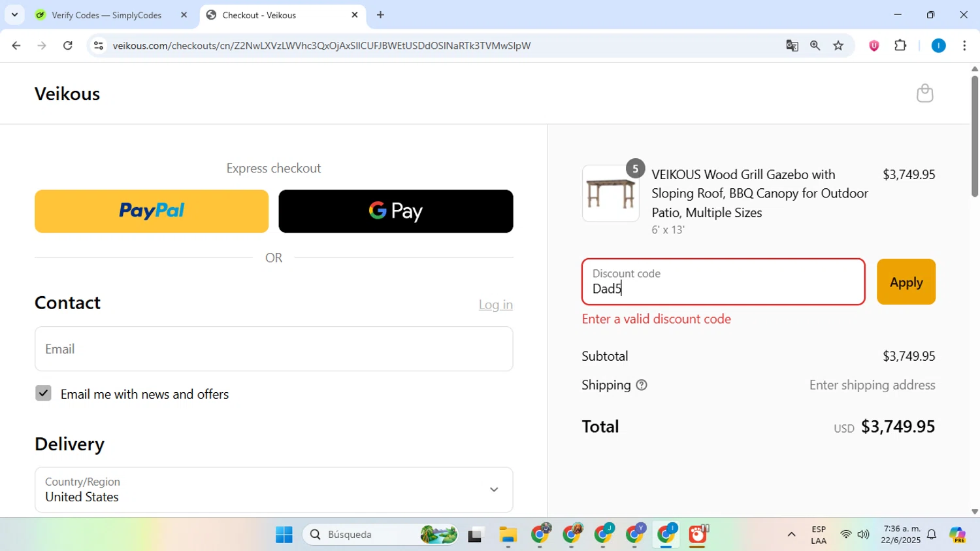Apply the discount code

click(x=906, y=282)
